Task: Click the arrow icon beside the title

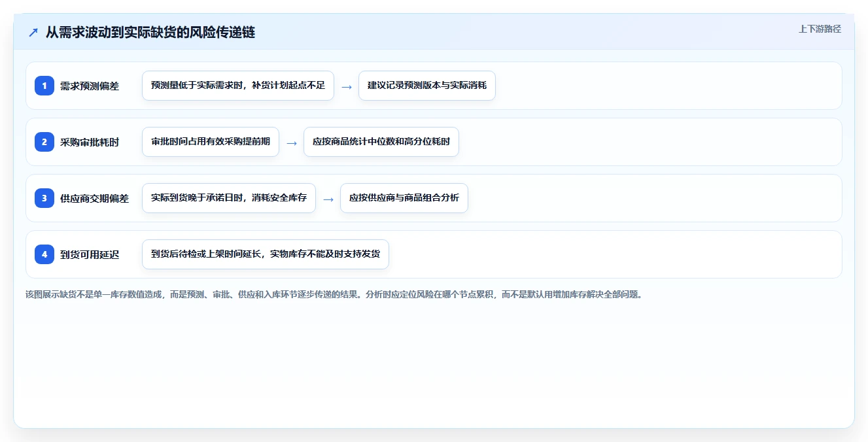Action: (x=33, y=32)
